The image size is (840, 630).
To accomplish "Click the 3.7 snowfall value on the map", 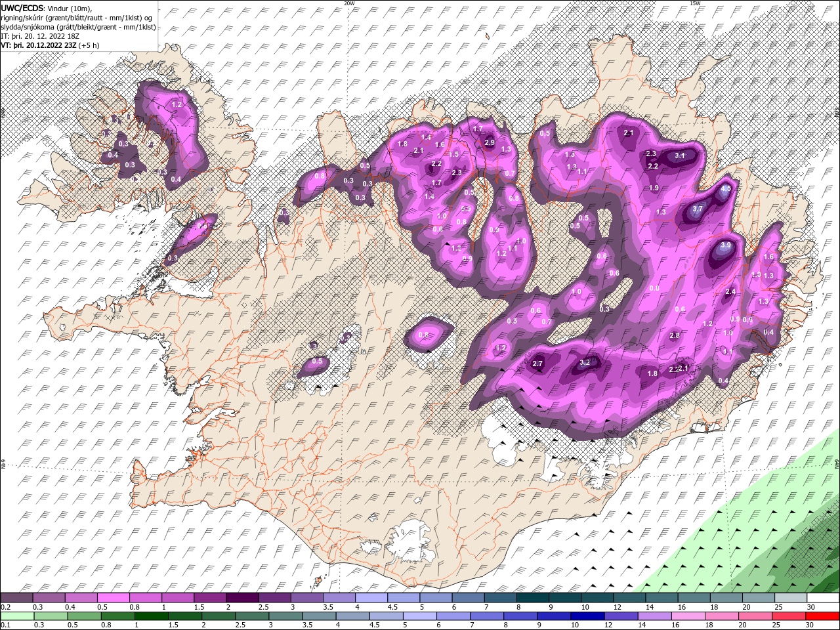I will click(698, 209).
